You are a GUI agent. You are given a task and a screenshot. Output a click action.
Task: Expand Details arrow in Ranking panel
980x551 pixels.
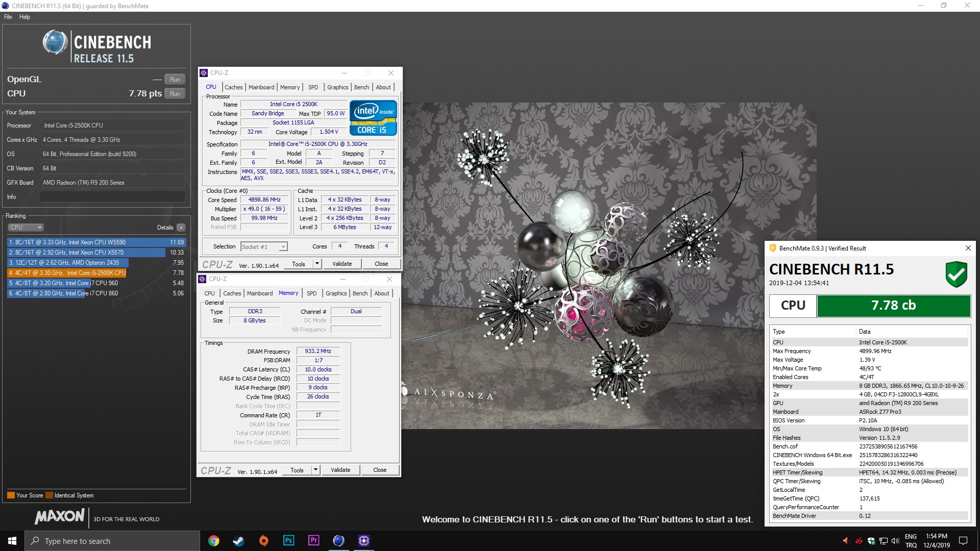(181, 228)
